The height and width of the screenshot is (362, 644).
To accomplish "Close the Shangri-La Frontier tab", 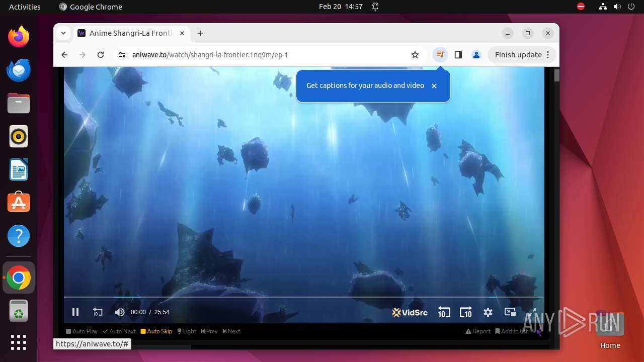I will 182,33.
